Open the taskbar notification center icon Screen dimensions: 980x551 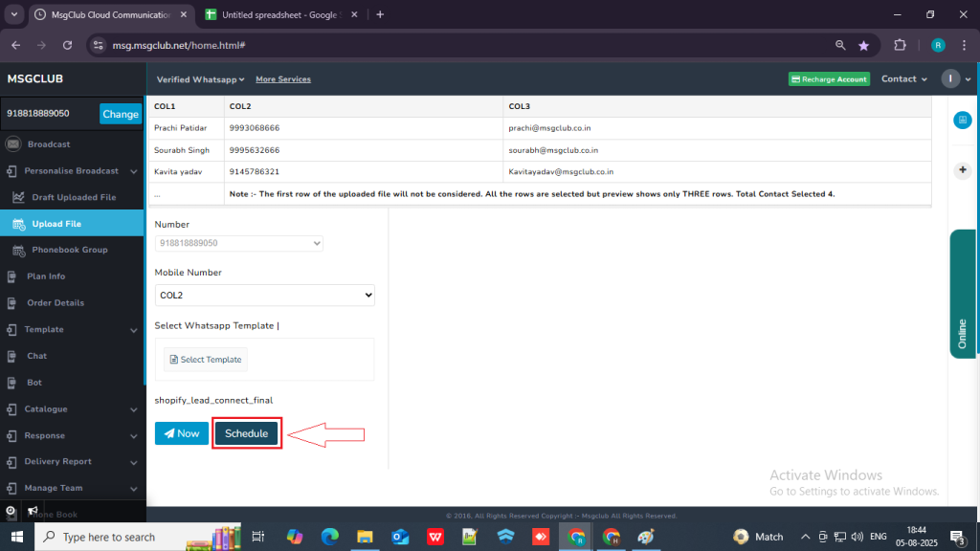tap(957, 537)
